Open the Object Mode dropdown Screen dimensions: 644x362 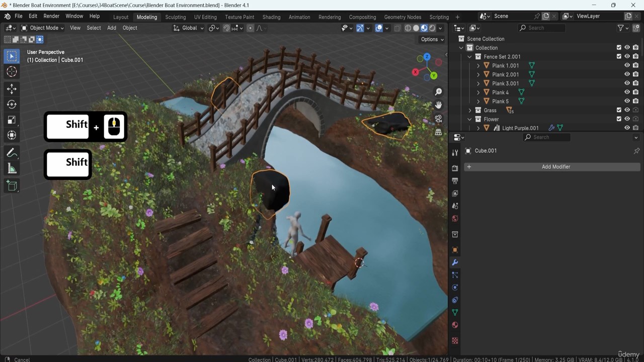[43, 28]
